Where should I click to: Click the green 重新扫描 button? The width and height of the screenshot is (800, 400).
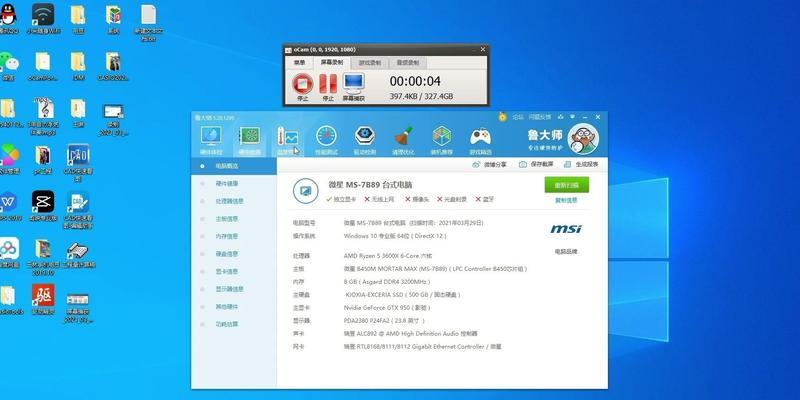[566, 185]
